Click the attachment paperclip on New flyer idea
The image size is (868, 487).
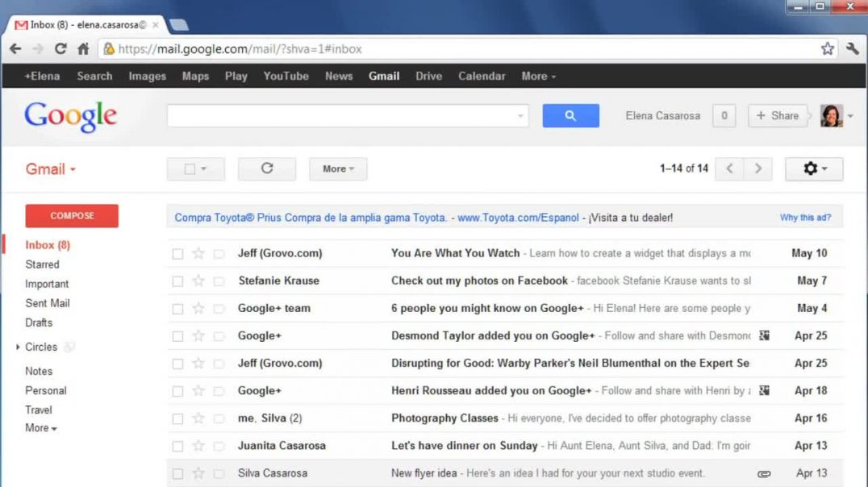pyautogui.click(x=764, y=474)
